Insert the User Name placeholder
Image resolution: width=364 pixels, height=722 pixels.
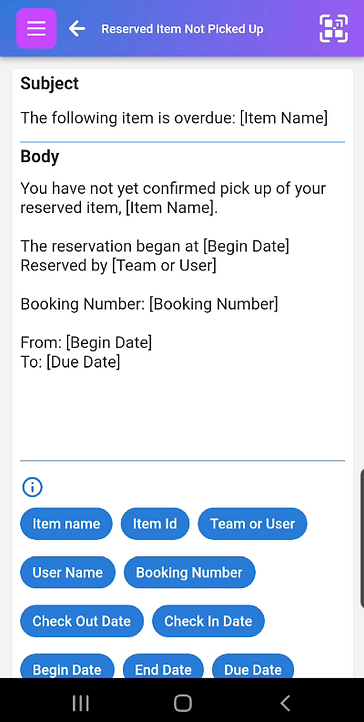pyautogui.click(x=68, y=572)
